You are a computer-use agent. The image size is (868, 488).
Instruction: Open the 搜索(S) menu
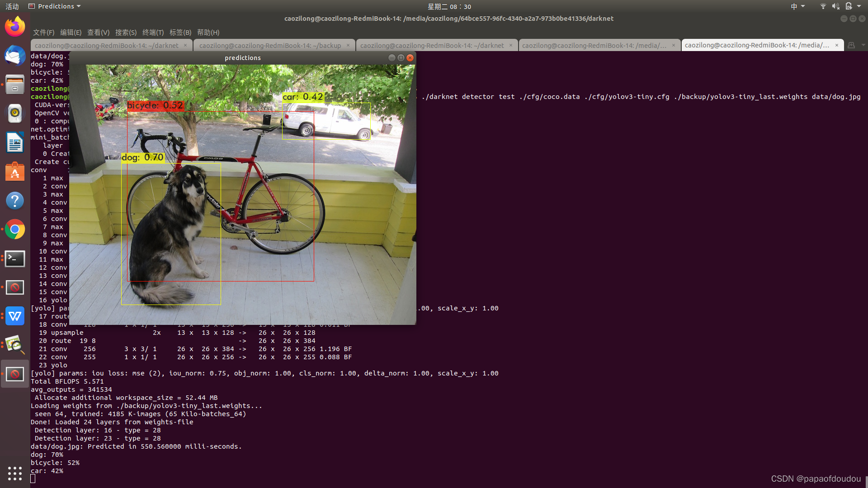tap(126, 33)
